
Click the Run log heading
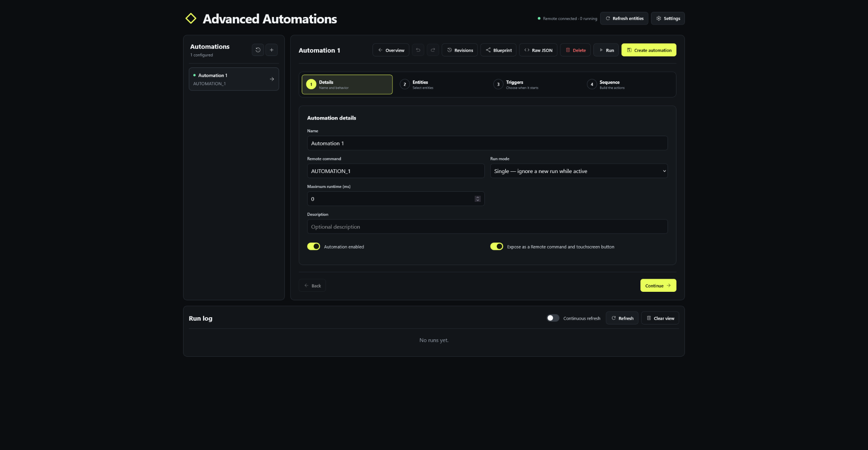click(200, 319)
